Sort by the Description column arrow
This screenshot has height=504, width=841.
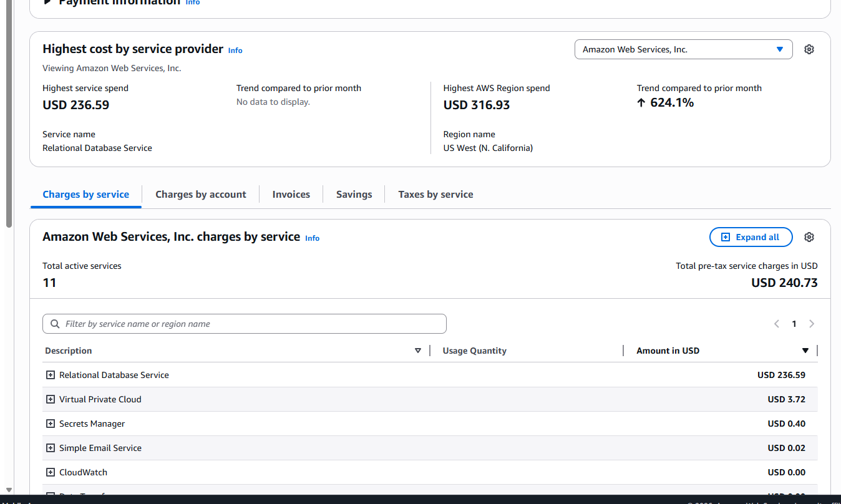coord(418,351)
